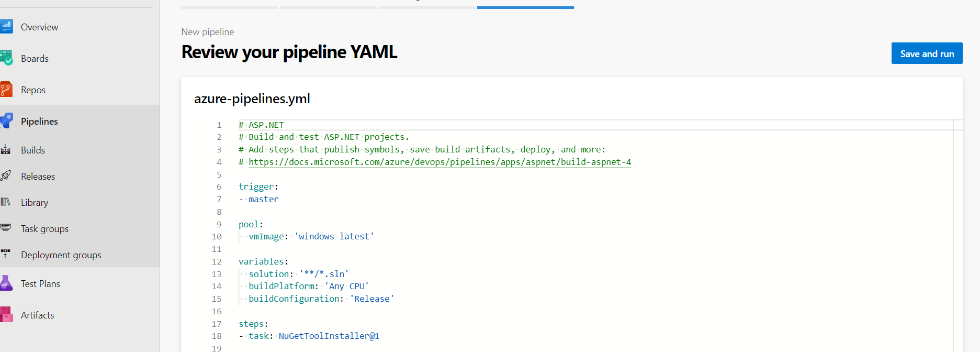The image size is (980, 352).
Task: Click the 'steps:' line in editor
Action: pos(253,324)
